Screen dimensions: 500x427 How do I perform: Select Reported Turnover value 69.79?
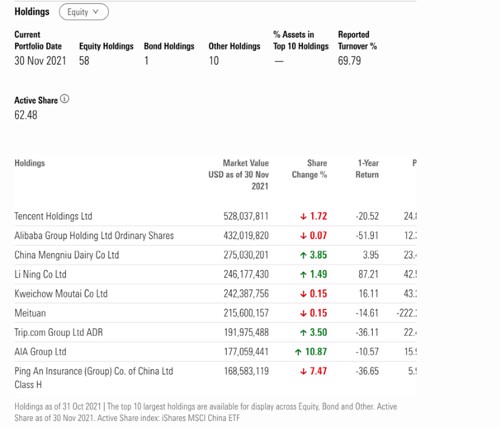[349, 61]
